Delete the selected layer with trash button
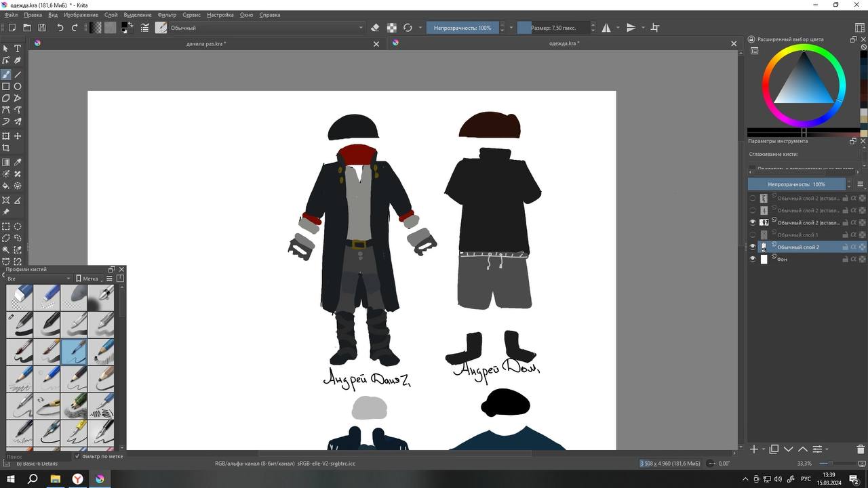Viewport: 868px width, 488px height. tap(861, 449)
